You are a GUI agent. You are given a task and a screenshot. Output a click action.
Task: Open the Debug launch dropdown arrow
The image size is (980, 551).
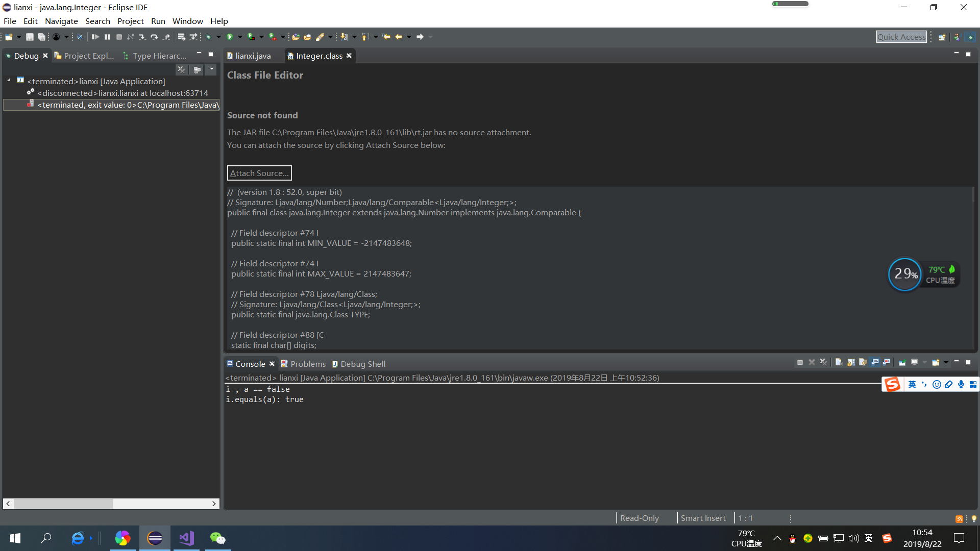[x=218, y=37]
